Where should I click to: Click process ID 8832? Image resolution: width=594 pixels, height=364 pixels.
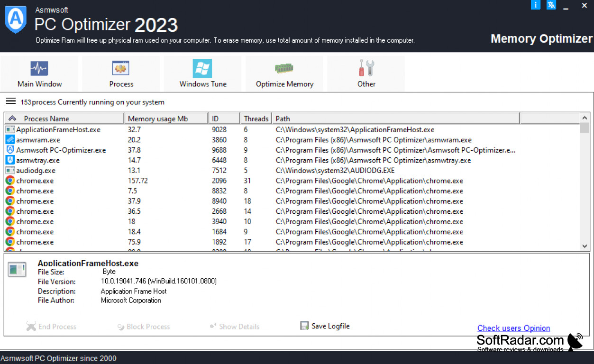coord(219,191)
